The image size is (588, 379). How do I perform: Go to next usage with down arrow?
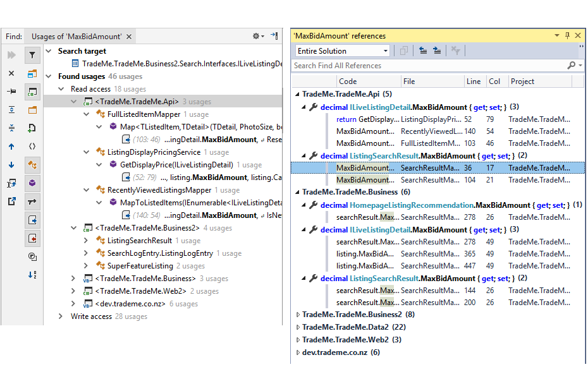pos(11,165)
